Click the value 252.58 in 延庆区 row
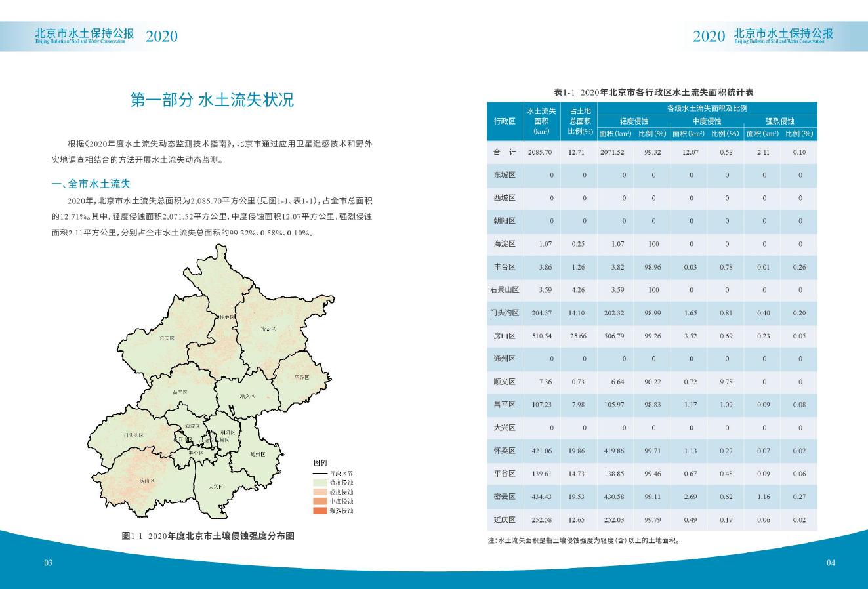This screenshot has height=589, width=868. coord(542,520)
